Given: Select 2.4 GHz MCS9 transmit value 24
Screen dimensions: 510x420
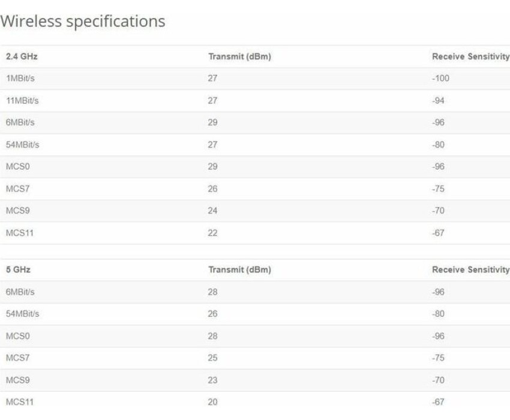Looking at the screenshot, I should [213, 211].
